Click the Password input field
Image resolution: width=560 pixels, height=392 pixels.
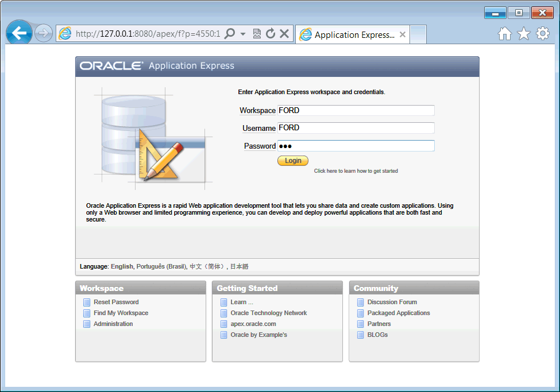pos(356,146)
